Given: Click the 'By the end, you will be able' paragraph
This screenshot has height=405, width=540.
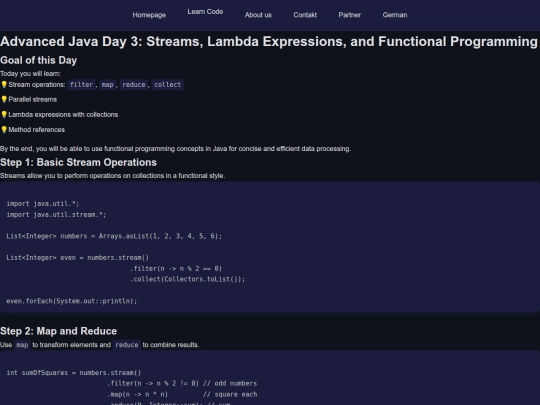Looking at the screenshot, I should click(175, 149).
